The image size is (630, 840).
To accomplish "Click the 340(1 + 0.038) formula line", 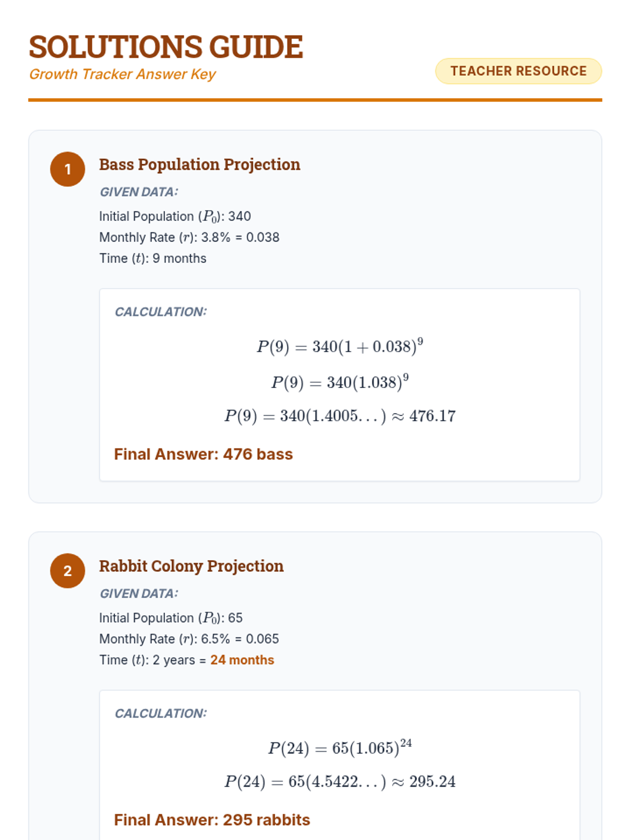I will [340, 346].
